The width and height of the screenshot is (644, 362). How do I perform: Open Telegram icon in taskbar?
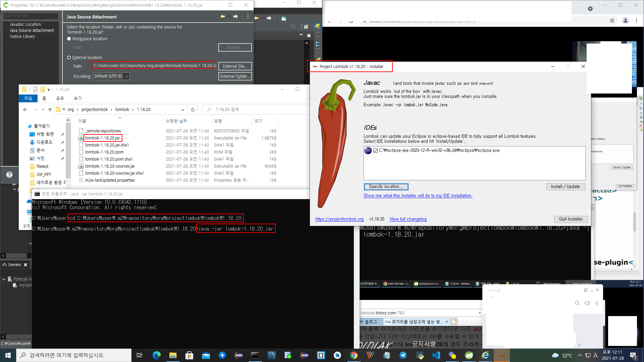click(403, 355)
